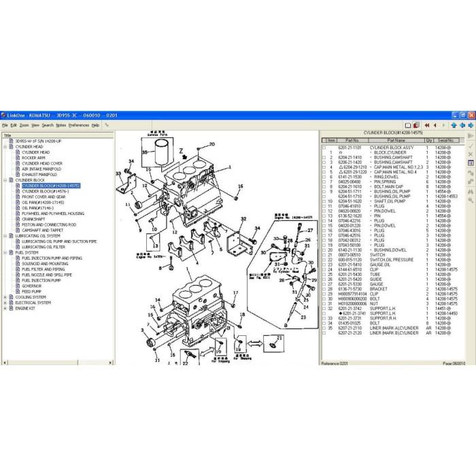Open the Zoom menu
Viewport: 476px width, 476px height.
[x=24, y=125]
